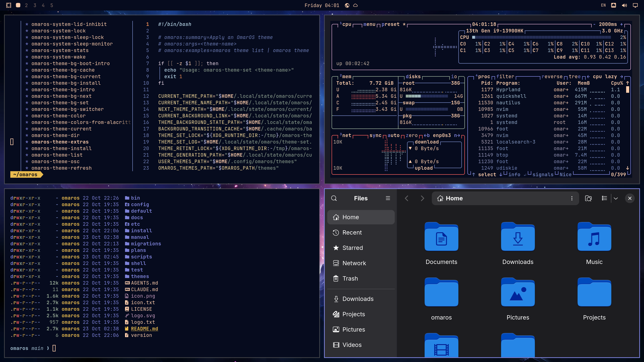Toggle btop proc reverse sorting
Image resolution: width=644 pixels, height=362 pixels.
(552, 77)
